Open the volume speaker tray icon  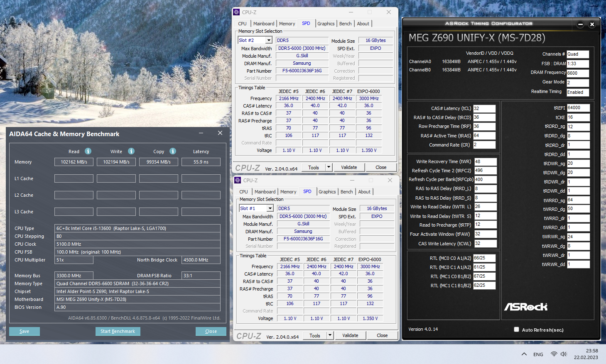pyautogui.click(x=564, y=354)
